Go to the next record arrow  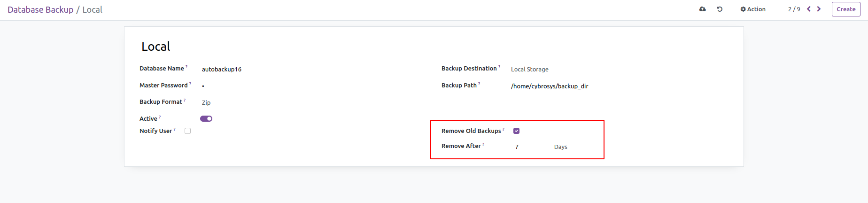tap(819, 9)
